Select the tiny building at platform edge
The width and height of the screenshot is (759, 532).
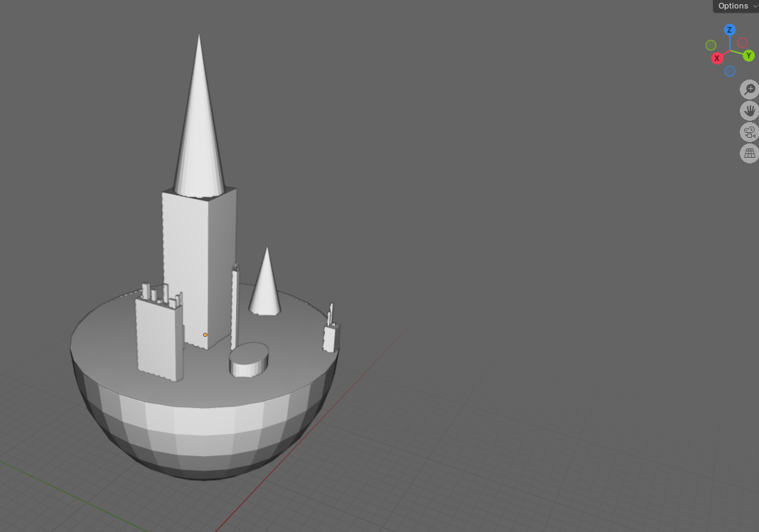[x=330, y=337]
